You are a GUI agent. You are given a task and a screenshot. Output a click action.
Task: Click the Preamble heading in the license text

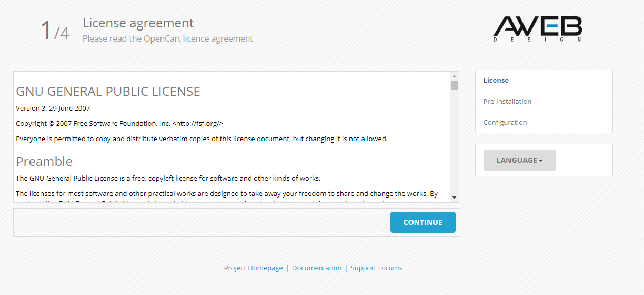point(44,161)
